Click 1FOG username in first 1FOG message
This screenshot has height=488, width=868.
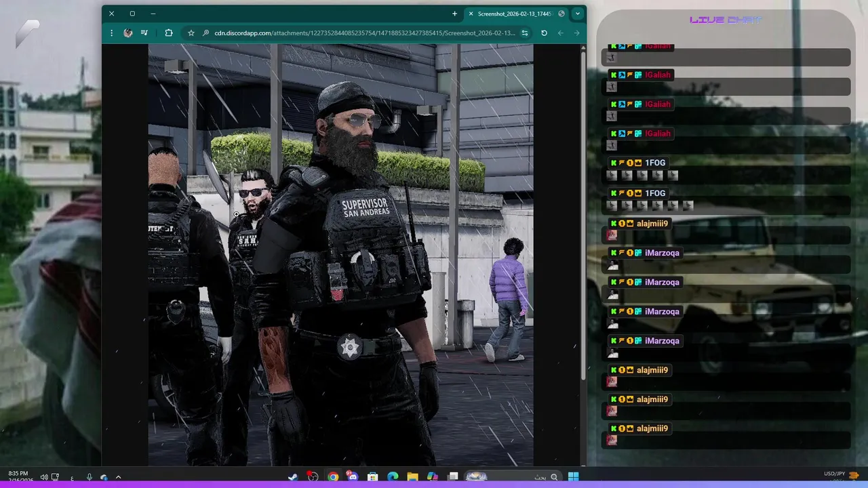point(655,163)
